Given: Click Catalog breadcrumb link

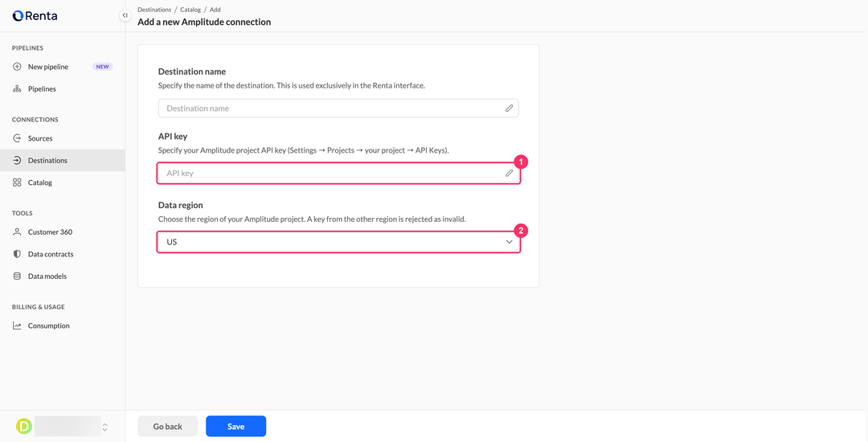Looking at the screenshot, I should [x=190, y=10].
